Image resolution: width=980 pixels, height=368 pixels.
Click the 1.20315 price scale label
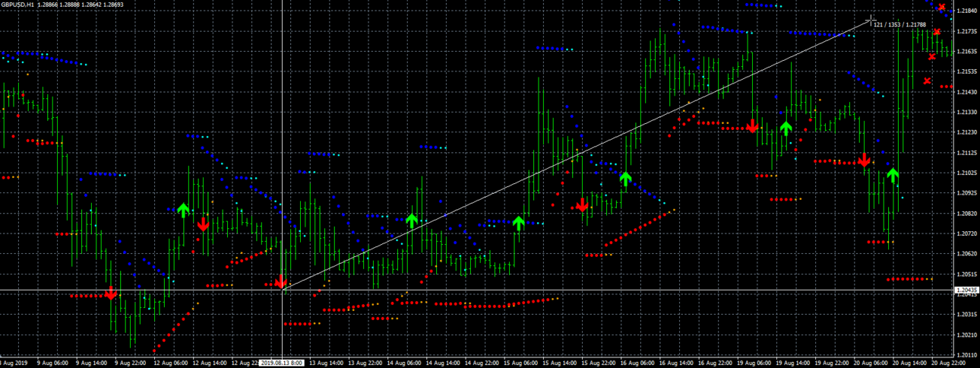[967, 314]
